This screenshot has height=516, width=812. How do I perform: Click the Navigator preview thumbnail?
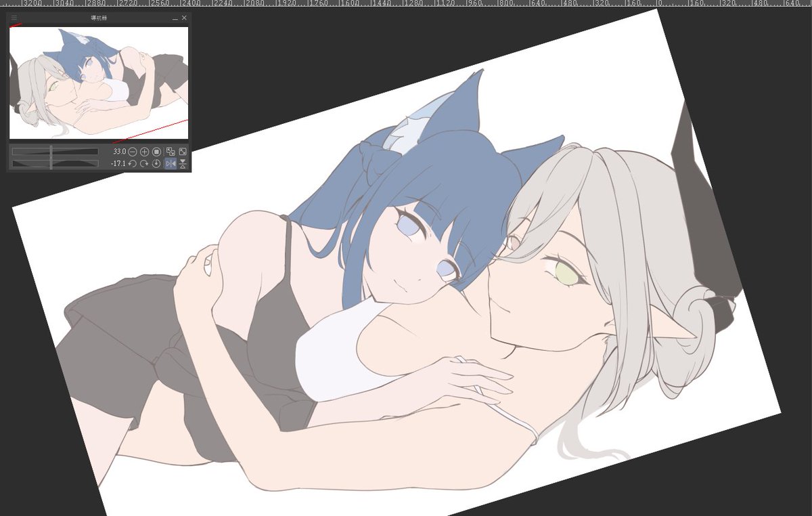(x=99, y=83)
